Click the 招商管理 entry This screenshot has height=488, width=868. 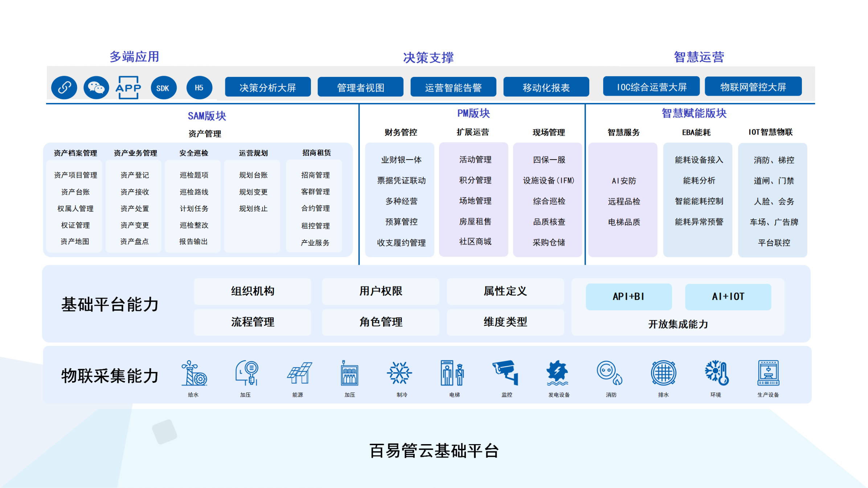coord(315,175)
